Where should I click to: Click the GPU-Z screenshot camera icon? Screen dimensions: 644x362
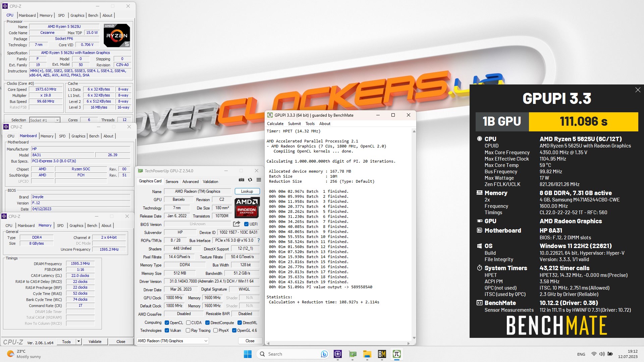[x=241, y=180]
